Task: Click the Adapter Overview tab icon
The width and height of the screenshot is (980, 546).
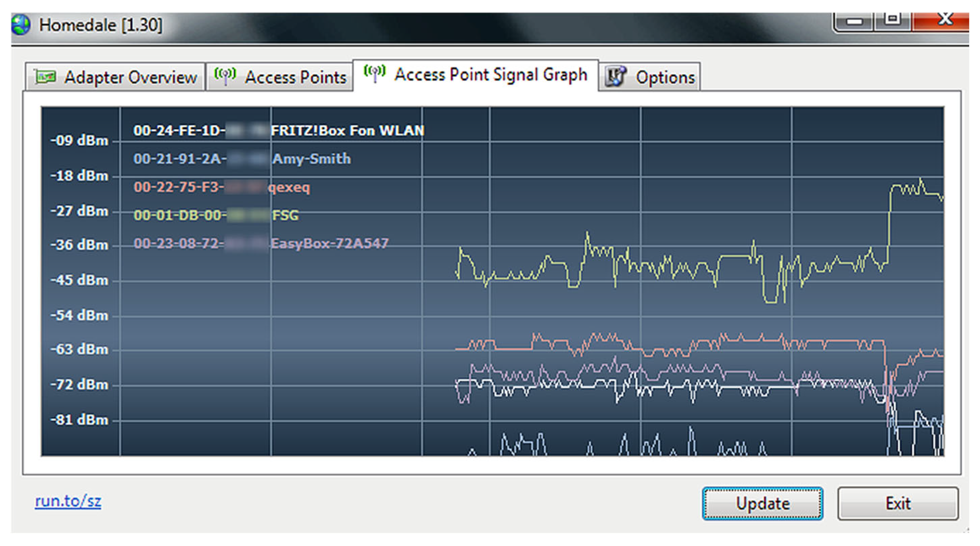Action: (x=45, y=77)
